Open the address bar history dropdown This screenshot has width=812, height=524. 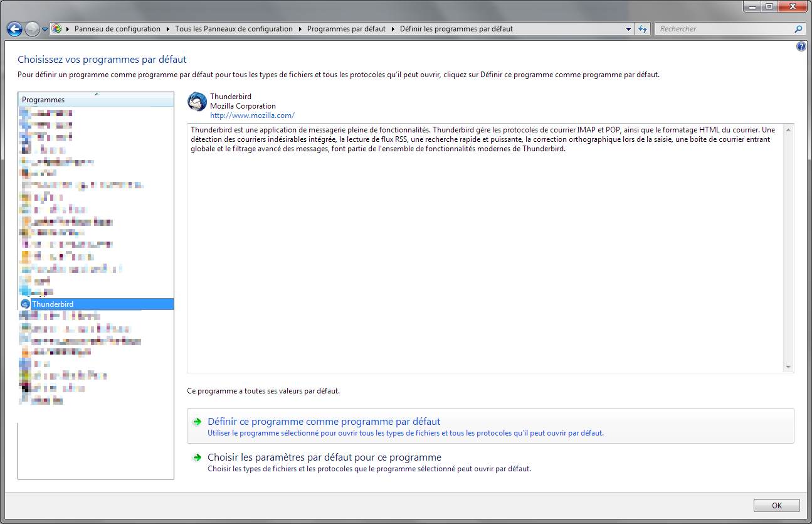629,29
